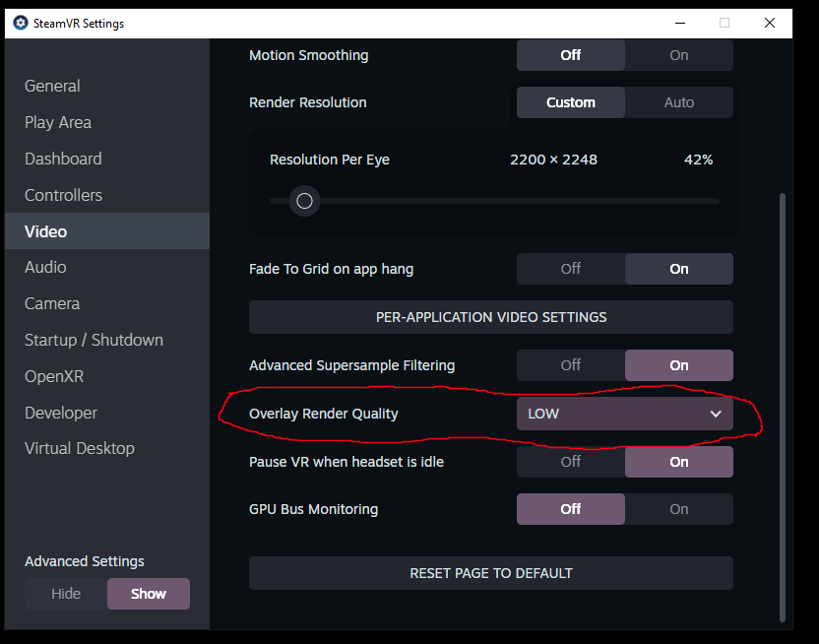The image size is (819, 644).
Task: Select the Video settings tab
Action: coord(107,231)
